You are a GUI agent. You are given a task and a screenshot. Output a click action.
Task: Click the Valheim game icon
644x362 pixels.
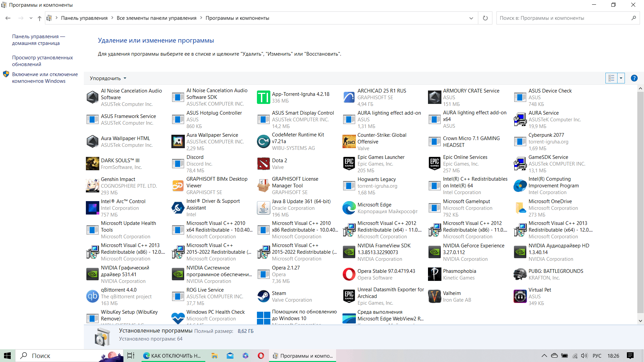434,297
